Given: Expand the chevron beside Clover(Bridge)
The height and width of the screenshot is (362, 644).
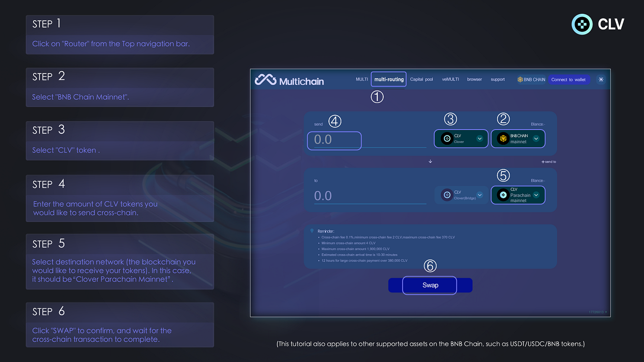Looking at the screenshot, I should [x=479, y=195].
